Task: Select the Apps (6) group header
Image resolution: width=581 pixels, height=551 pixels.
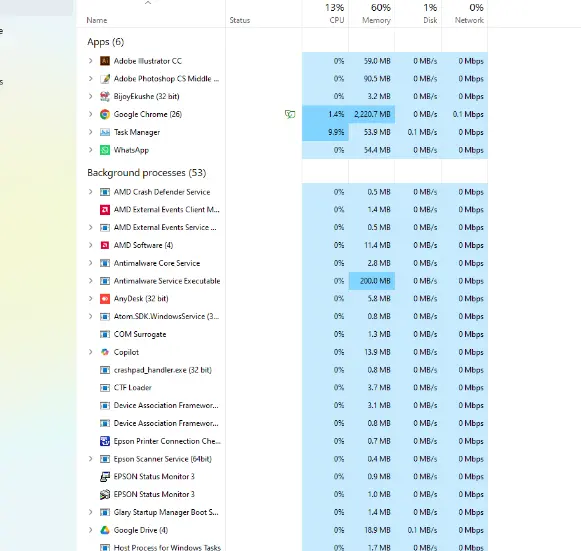Action: pos(106,42)
